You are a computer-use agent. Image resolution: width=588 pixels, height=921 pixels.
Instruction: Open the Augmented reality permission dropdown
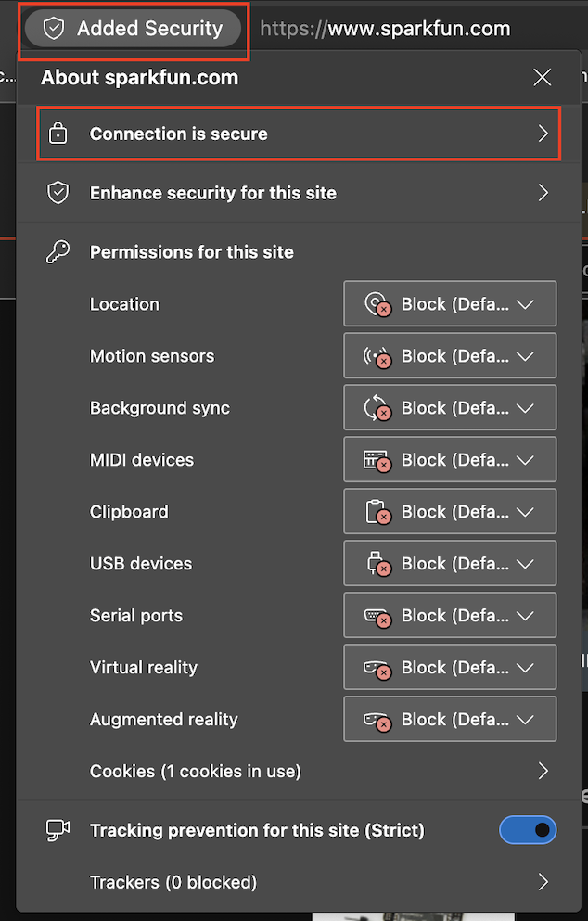tap(450, 720)
